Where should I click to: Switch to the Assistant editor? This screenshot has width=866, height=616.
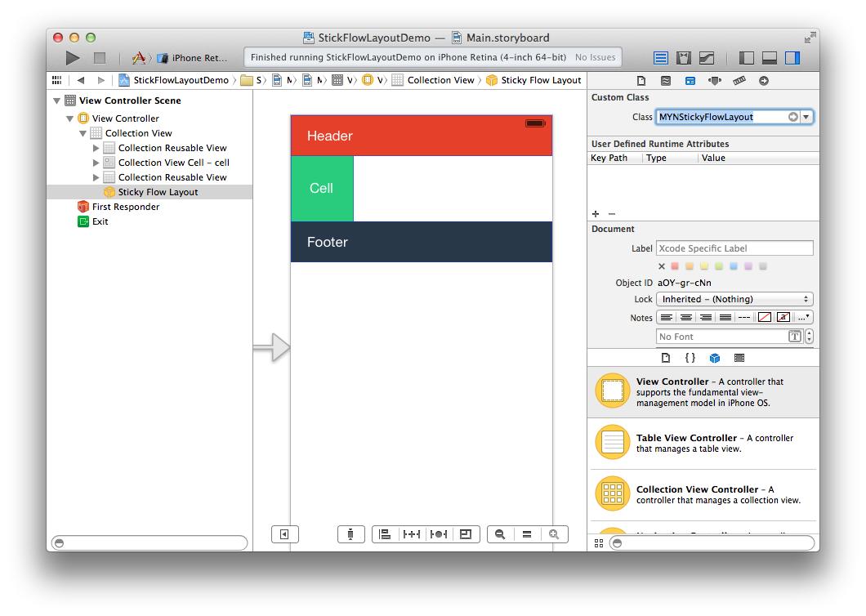click(684, 57)
